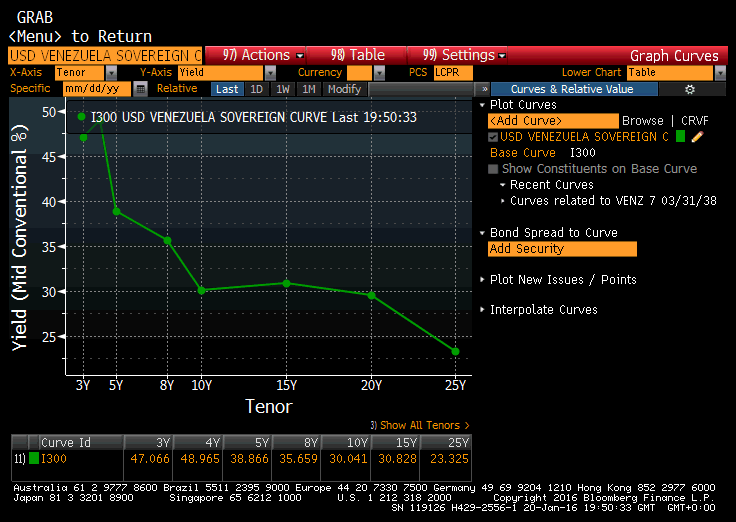
Task: Click 3Y value 47.066 in table
Action: (150, 459)
